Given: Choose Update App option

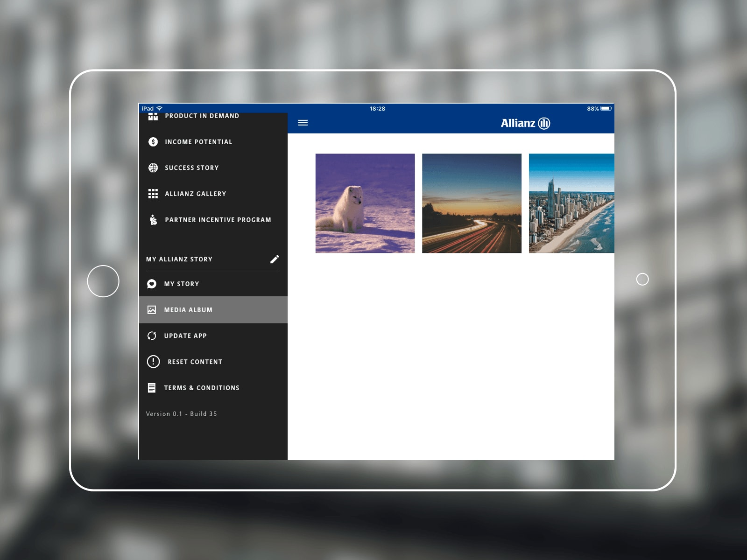Looking at the screenshot, I should tap(213, 336).
